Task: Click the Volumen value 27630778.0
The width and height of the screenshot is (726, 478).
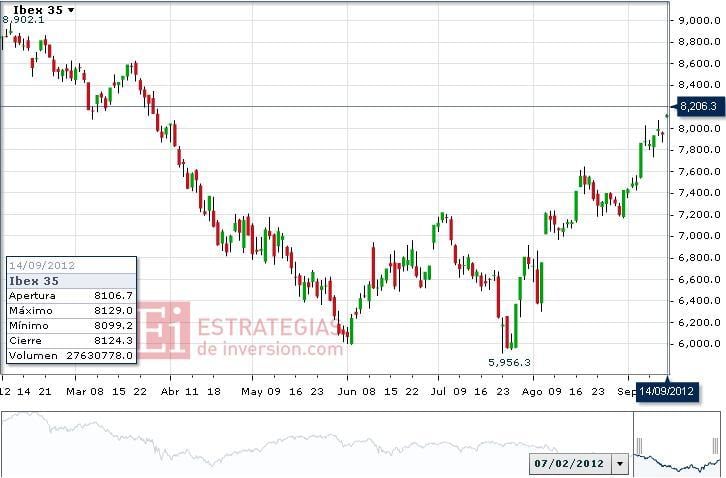Action: tap(100, 356)
